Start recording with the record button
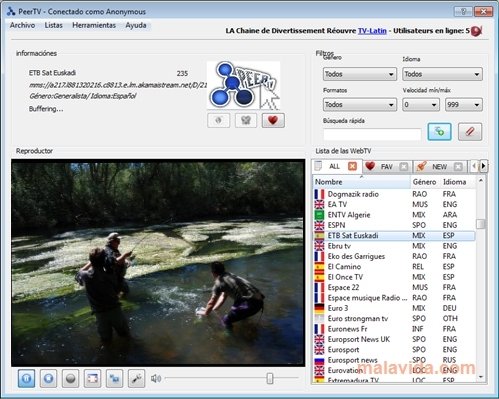Viewport: 499px width, 399px height. click(70, 378)
